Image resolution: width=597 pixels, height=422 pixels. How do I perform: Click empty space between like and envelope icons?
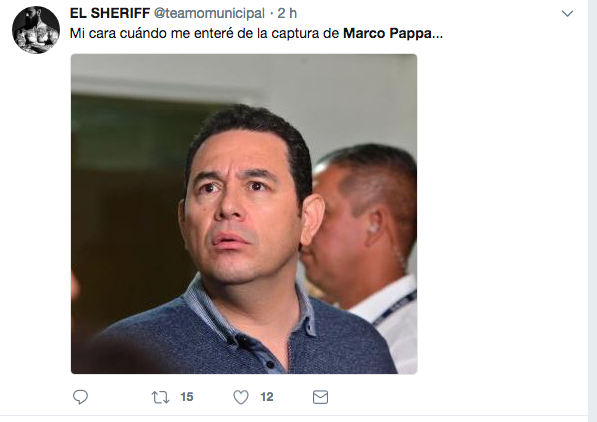click(x=293, y=397)
